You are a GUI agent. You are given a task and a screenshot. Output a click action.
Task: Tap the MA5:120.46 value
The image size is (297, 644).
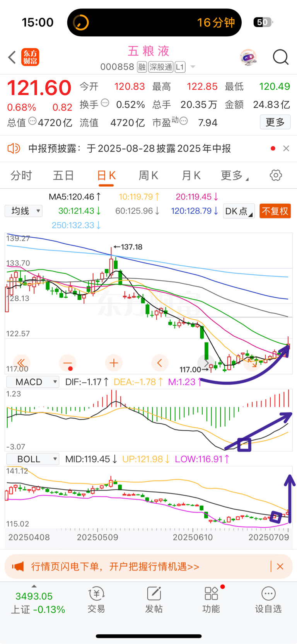point(75,197)
